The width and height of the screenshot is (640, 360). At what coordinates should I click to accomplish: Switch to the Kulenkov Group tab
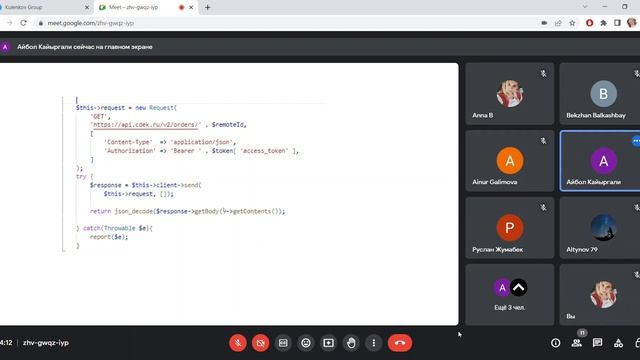pos(45,7)
